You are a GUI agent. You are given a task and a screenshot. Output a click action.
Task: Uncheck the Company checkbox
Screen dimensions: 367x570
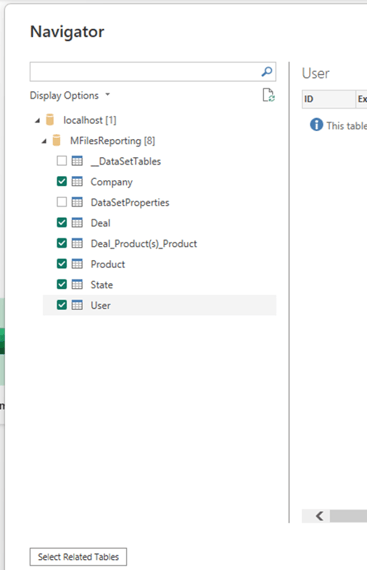coord(62,181)
